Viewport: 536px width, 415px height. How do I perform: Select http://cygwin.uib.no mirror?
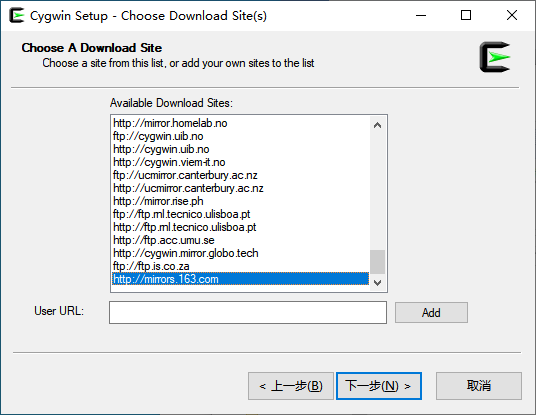click(241, 149)
